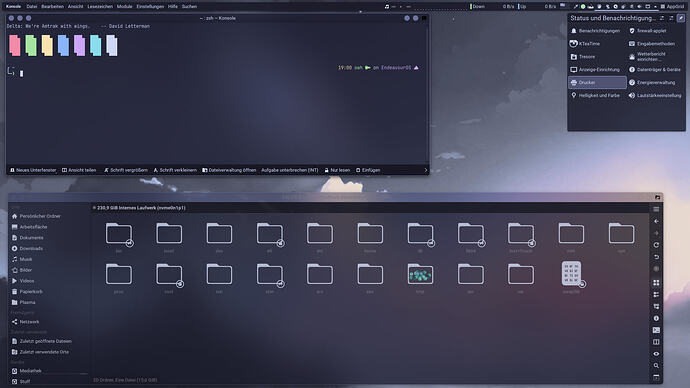This screenshot has width=690, height=388.
Task: Click Aufgabe unterbrechen (INT) in Konsole
Action: (290, 170)
